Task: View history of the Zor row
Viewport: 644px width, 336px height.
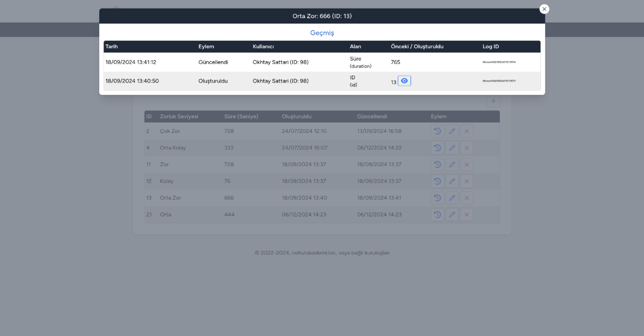Action: [437, 165]
